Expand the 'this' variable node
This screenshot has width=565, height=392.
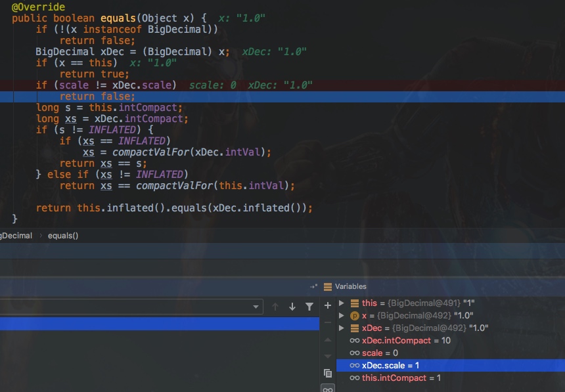pos(341,303)
